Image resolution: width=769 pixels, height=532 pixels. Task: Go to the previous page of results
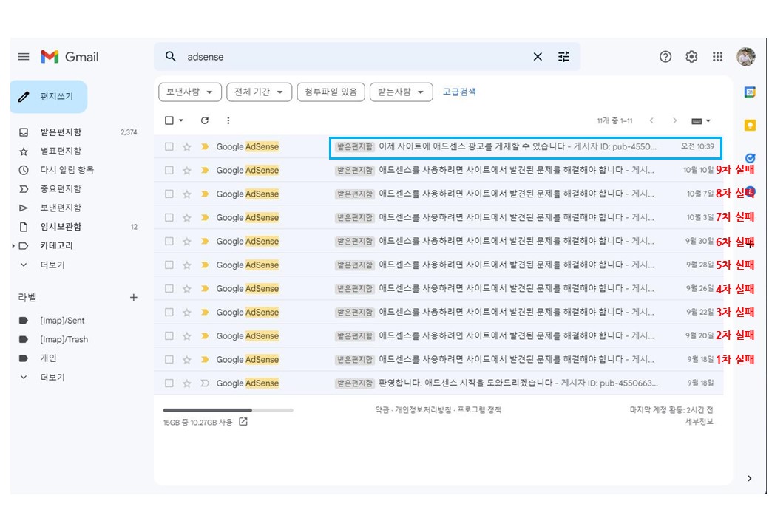651,120
